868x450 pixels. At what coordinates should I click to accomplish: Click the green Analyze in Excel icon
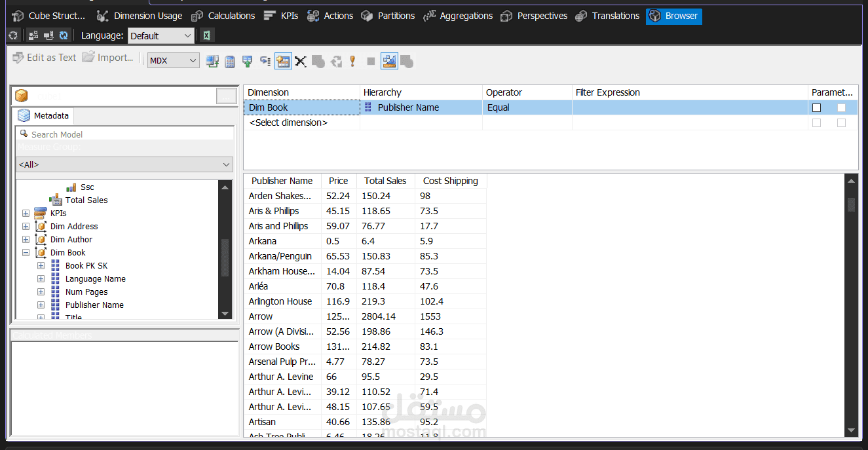[206, 35]
